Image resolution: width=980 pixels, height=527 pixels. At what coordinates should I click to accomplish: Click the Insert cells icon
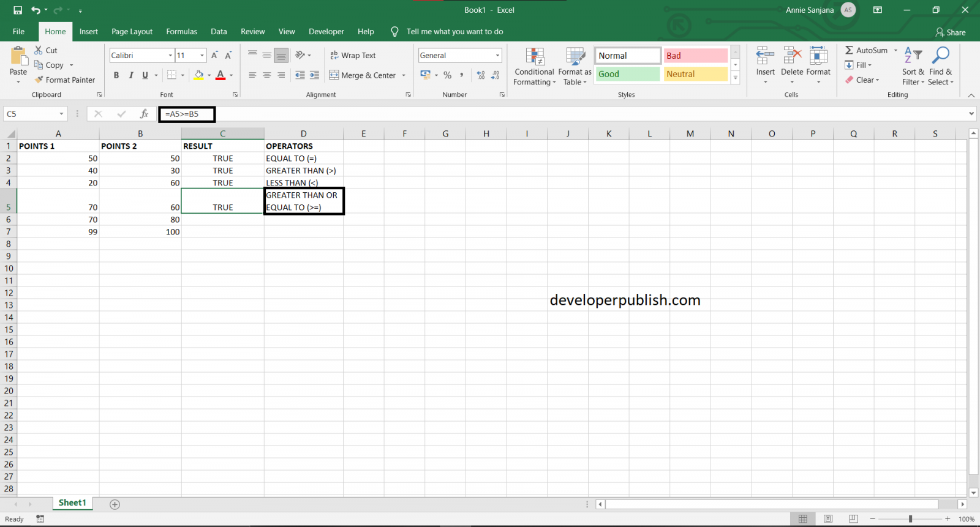click(765, 56)
